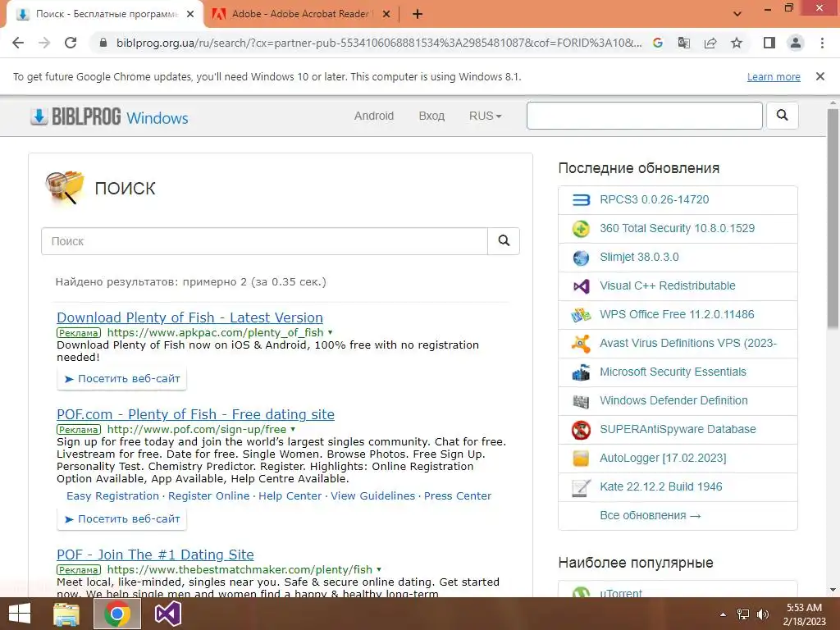The height and width of the screenshot is (630, 840).
Task: Click the BIBLPROG Windows logo
Action: click(x=109, y=116)
